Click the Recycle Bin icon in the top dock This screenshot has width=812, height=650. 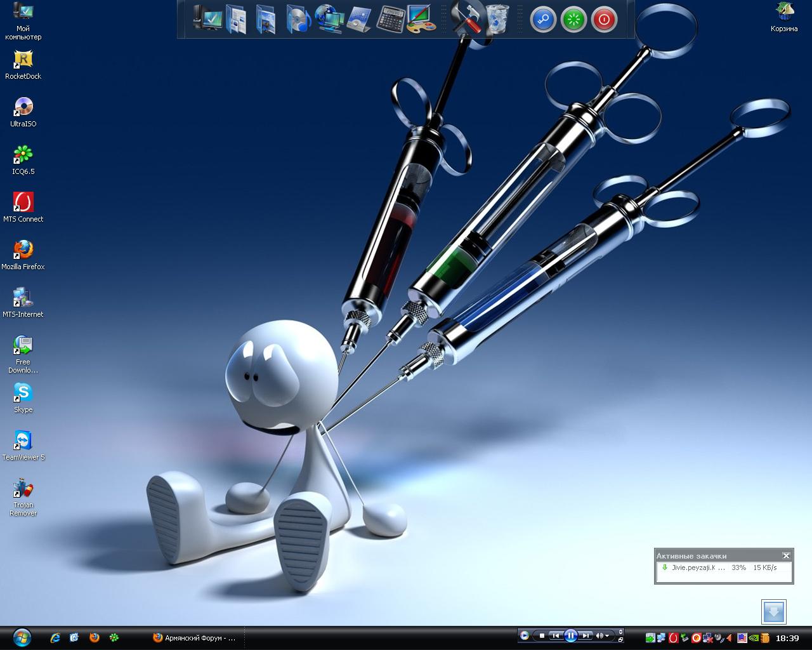click(x=498, y=19)
